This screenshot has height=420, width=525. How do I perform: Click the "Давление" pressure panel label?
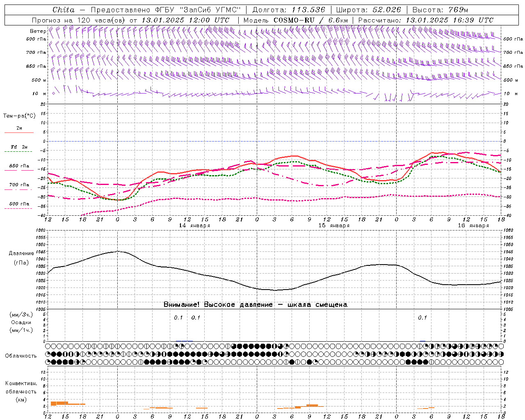pos(21,253)
